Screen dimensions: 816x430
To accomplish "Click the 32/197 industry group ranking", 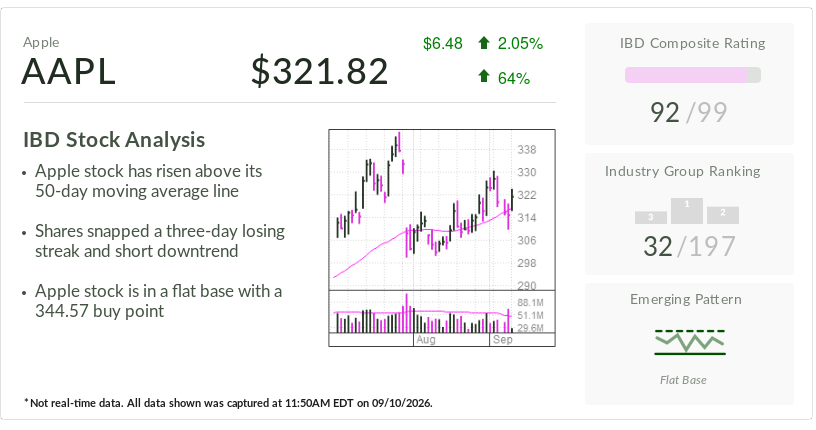I will pos(690,246).
